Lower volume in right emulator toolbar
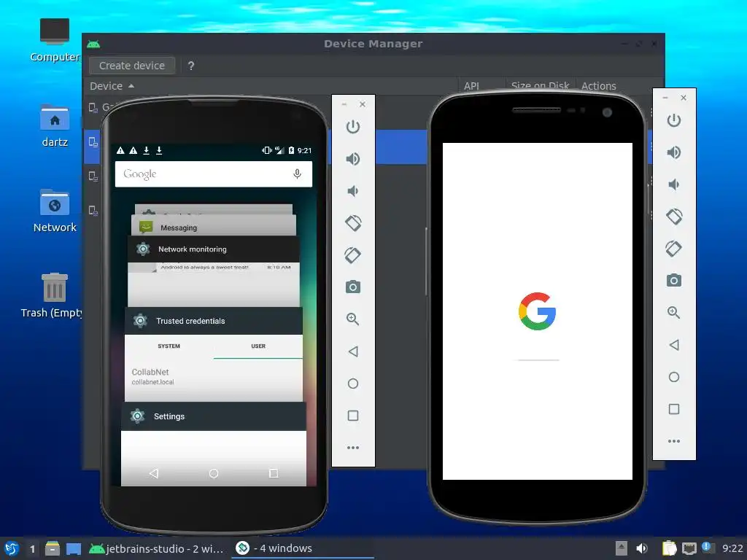This screenshot has height=560, width=747. coord(673,184)
